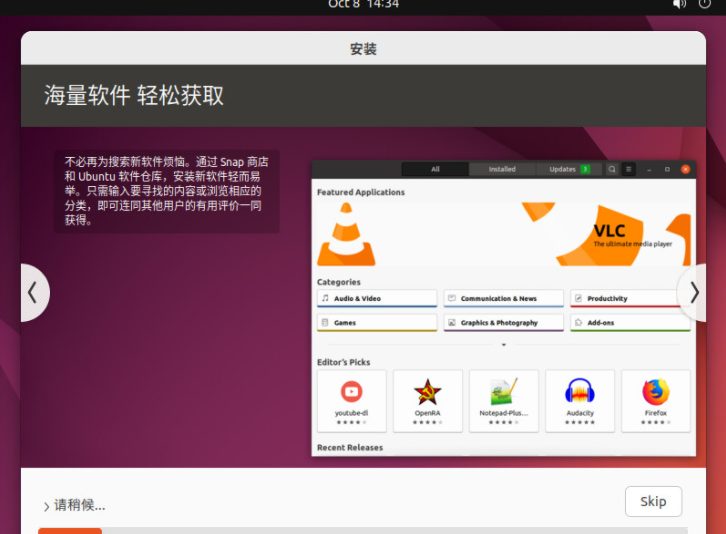Viewport: 726px width, 534px height.
Task: Click the chat icon in Communication & News
Action: [451, 298]
